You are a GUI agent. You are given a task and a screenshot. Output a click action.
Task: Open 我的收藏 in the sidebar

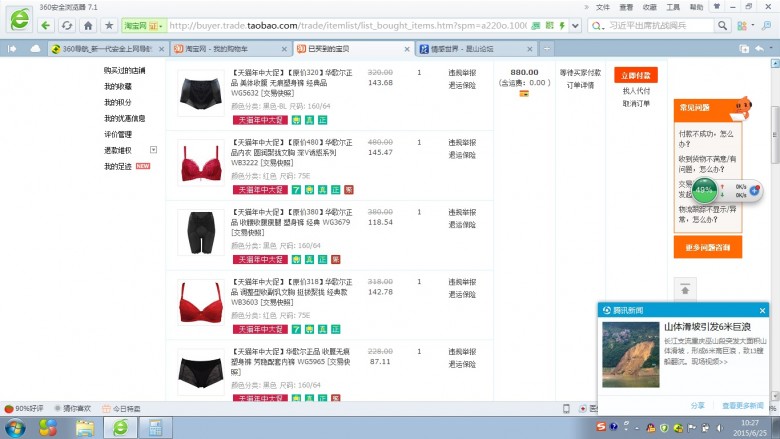(x=118, y=87)
